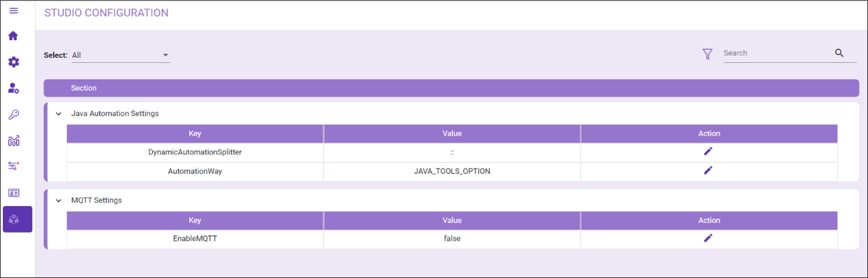Click the filter funnel icon

tap(707, 54)
